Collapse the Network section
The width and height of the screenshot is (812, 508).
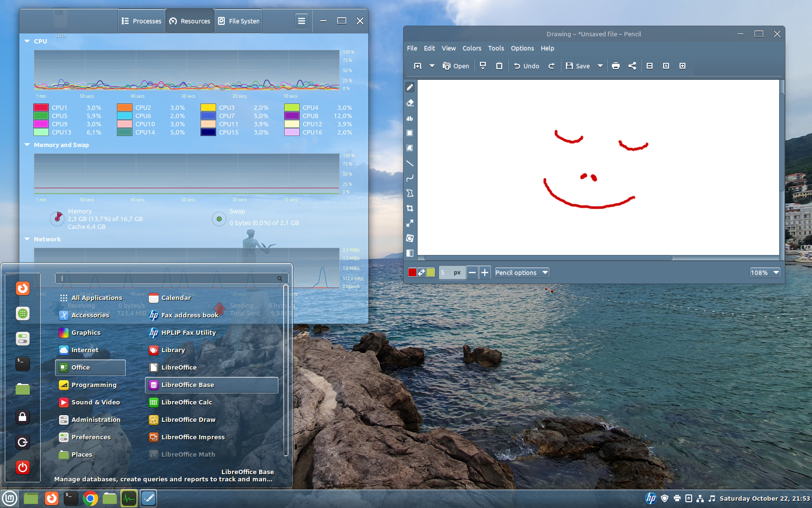(27, 239)
